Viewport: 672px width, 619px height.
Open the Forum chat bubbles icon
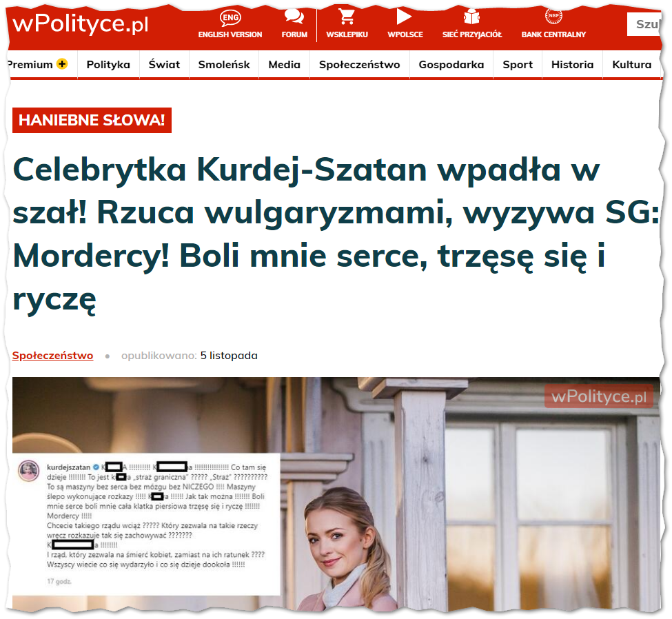coord(294,17)
